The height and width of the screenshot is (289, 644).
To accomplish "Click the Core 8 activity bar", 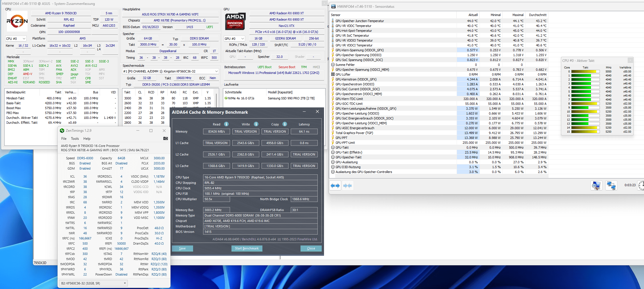I will [x=586, y=104].
